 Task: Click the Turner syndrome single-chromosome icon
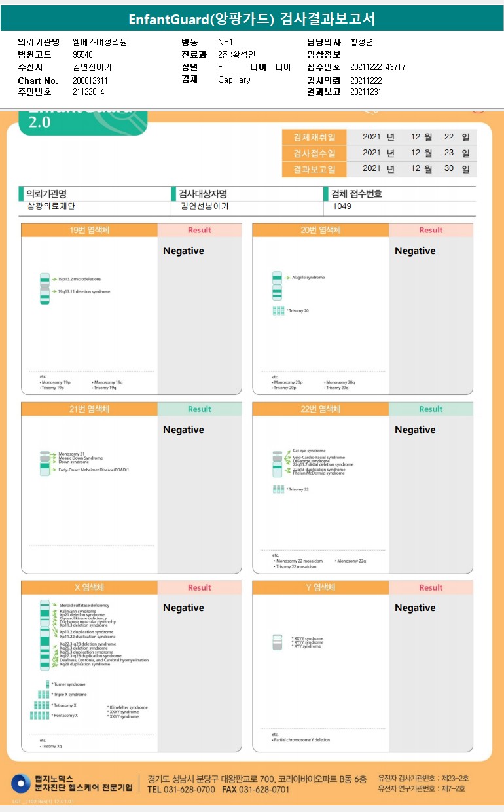pyautogui.click(x=47, y=684)
